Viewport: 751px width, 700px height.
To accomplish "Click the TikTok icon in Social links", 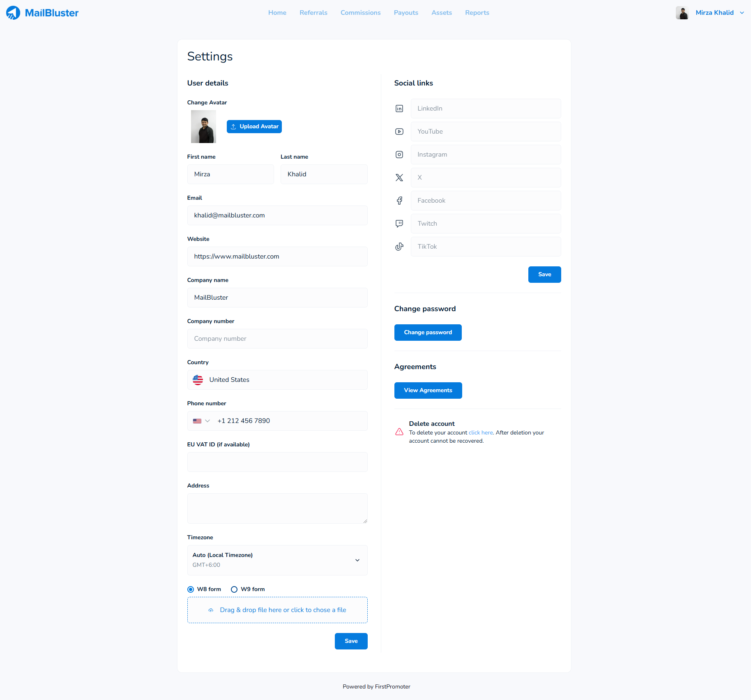I will click(399, 247).
